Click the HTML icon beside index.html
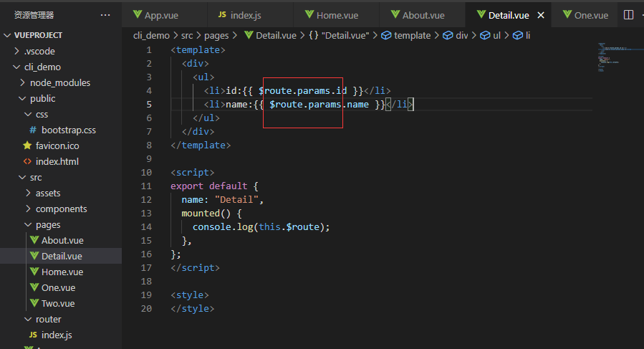The image size is (644, 349). pos(27,161)
